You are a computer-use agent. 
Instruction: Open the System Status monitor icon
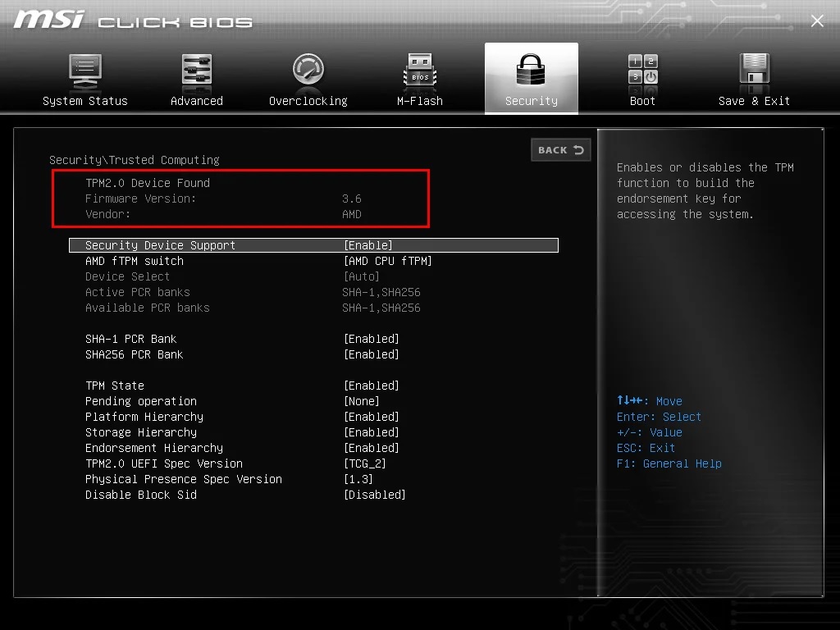click(x=85, y=71)
